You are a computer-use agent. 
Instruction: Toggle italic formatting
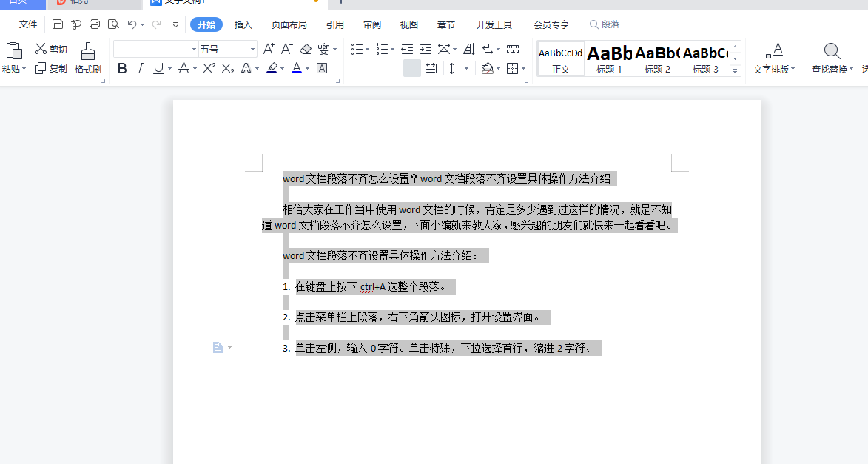coord(140,68)
